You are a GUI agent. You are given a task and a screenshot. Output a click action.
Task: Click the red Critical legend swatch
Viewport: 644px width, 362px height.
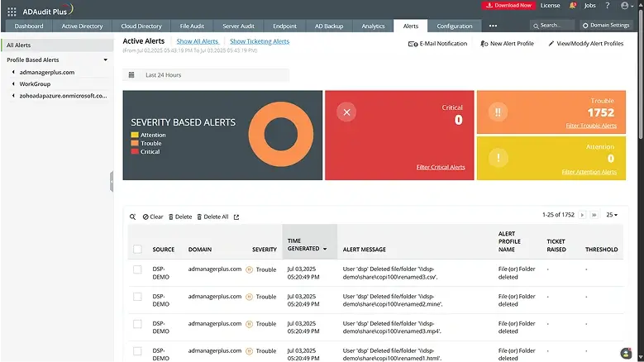click(x=135, y=151)
